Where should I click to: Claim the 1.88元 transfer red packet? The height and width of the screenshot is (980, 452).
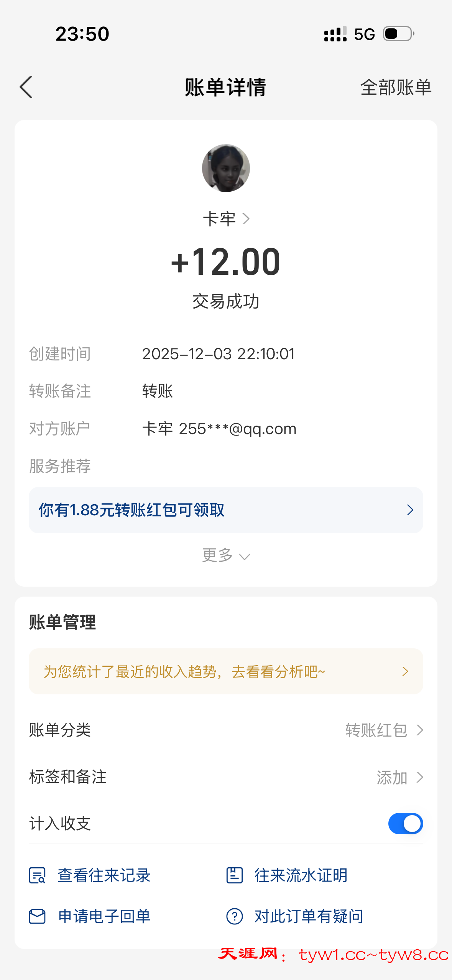[131, 510]
